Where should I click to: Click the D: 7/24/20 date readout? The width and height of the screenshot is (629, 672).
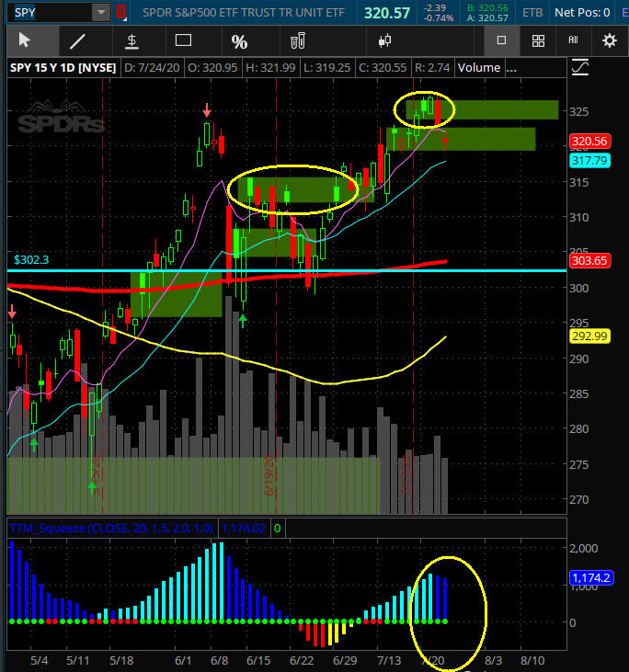[152, 68]
